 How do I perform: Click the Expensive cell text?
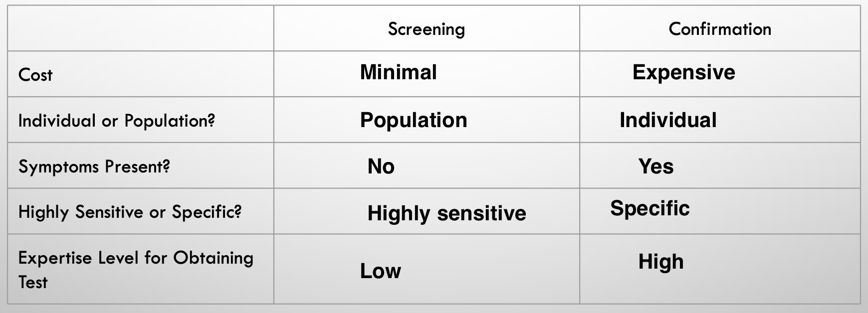(x=683, y=72)
